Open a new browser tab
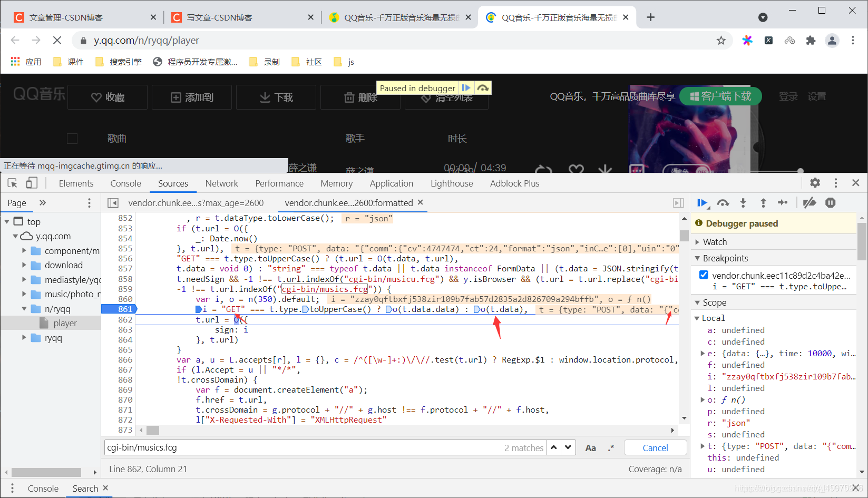 [x=651, y=17]
